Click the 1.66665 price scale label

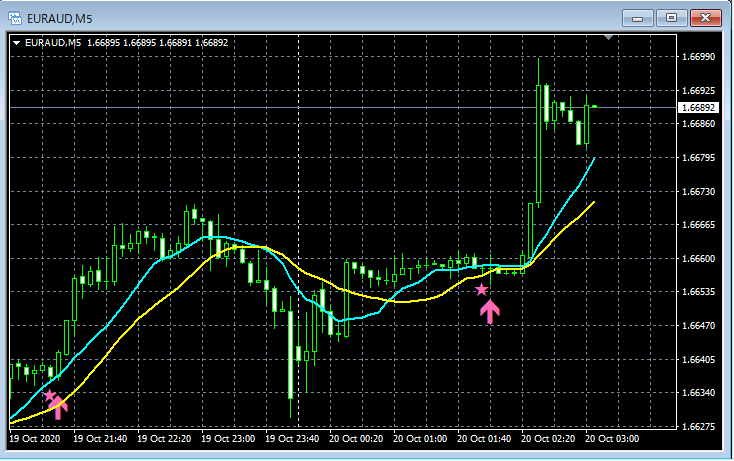point(698,225)
